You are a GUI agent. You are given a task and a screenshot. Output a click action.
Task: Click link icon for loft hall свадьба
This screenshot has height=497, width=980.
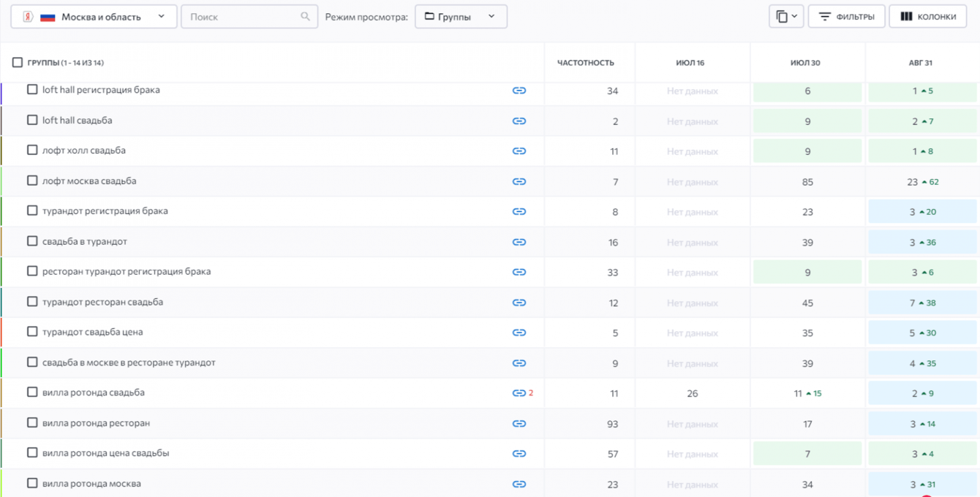[519, 121]
